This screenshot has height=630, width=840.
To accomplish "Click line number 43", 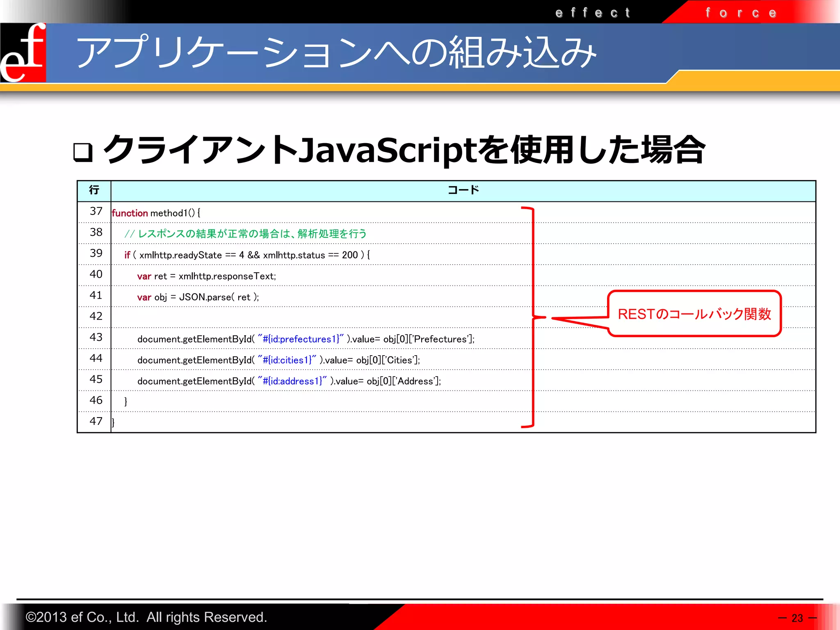I will tap(96, 337).
